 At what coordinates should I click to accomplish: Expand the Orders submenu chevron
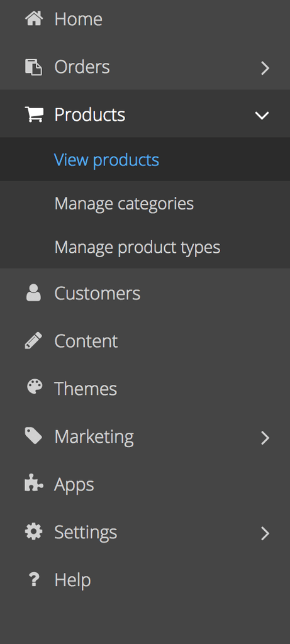tap(265, 68)
